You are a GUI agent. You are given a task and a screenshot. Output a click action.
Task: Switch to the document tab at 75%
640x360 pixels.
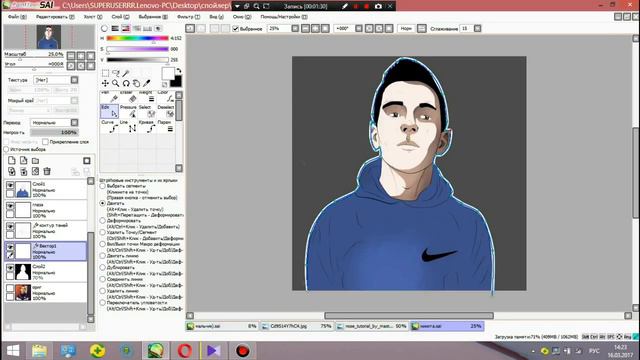(297, 326)
